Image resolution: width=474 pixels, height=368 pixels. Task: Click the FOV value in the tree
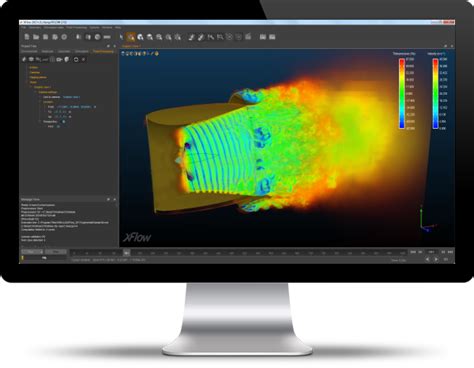(58, 127)
